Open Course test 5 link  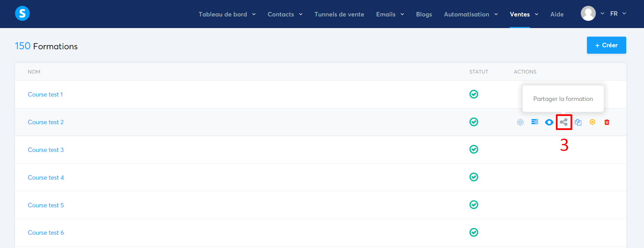[46, 205]
